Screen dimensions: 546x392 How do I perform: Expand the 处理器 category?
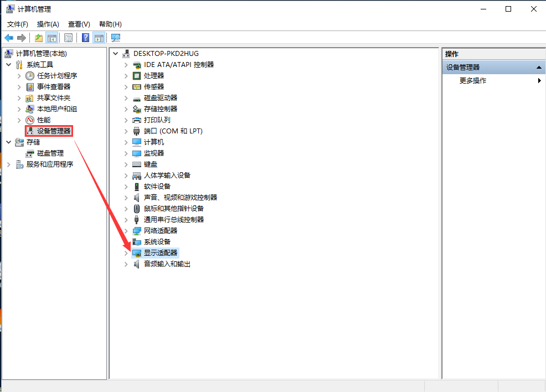pos(126,76)
